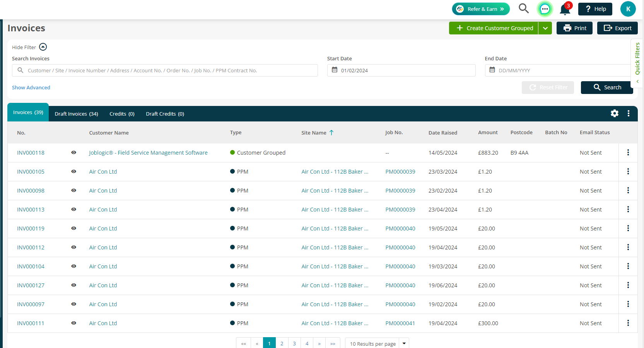Preview invoice INV000111 with eye icon
The image size is (644, 348).
[73, 323]
